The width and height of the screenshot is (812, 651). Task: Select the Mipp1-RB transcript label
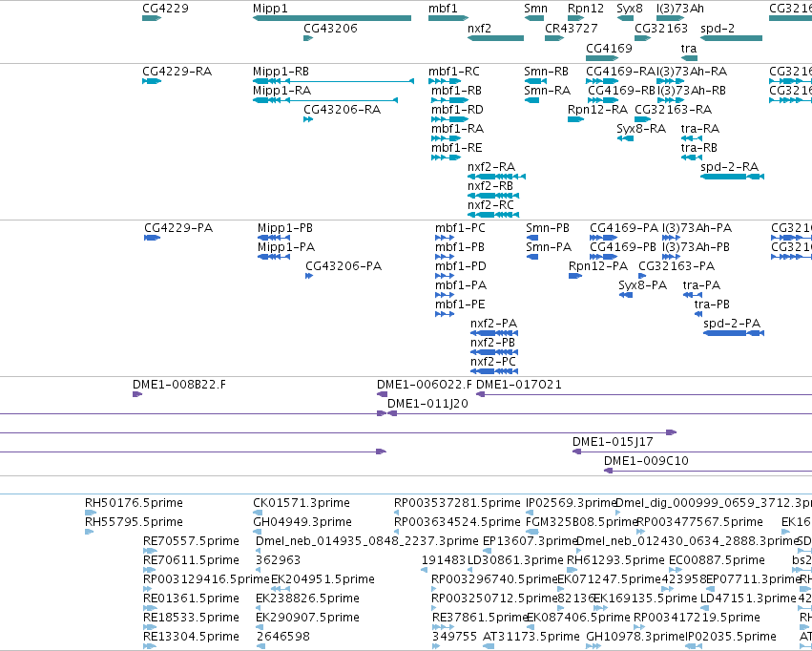(x=281, y=71)
